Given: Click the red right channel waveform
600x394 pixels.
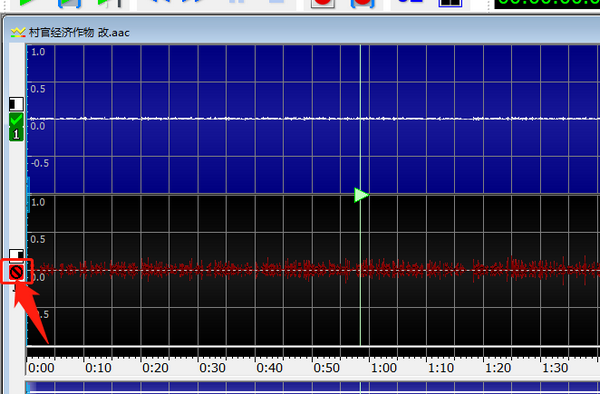Looking at the screenshot, I should tap(313, 270).
